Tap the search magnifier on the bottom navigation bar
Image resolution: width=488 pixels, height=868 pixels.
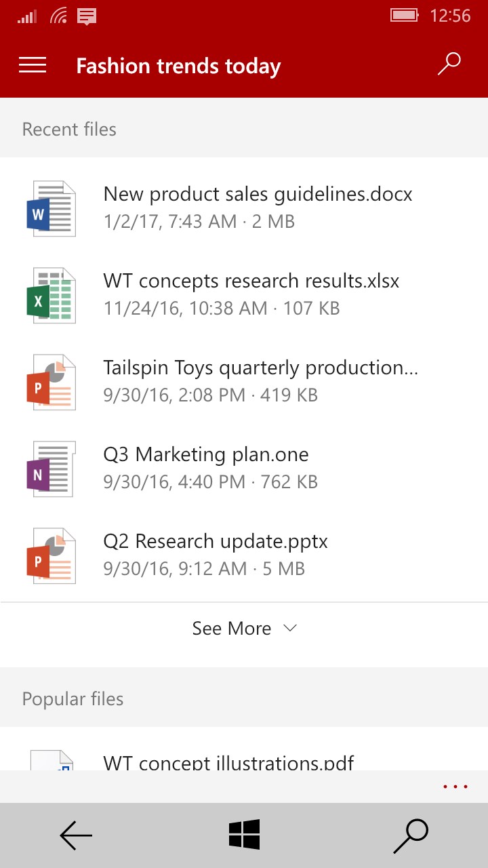point(411,835)
